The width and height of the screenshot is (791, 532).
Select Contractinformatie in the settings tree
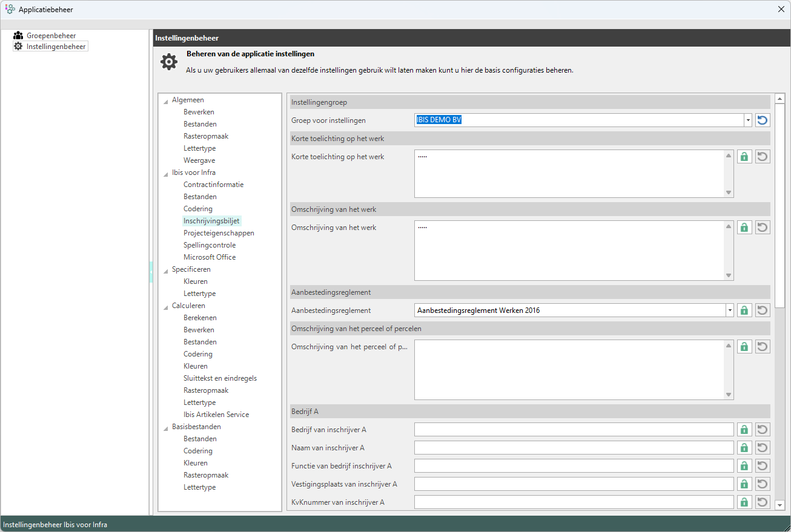[x=213, y=185]
